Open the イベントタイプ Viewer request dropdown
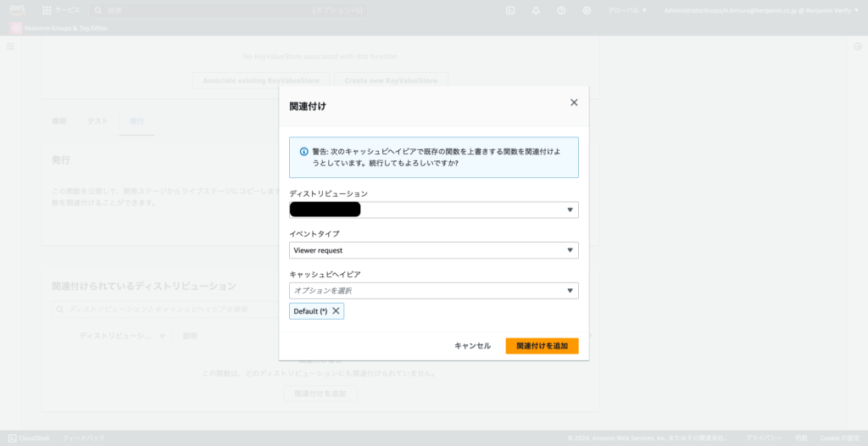The image size is (868, 446). 434,250
